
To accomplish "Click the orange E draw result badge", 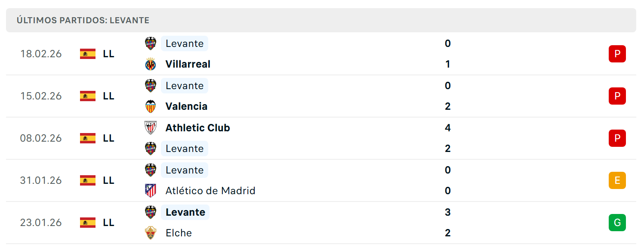I will 617,180.
